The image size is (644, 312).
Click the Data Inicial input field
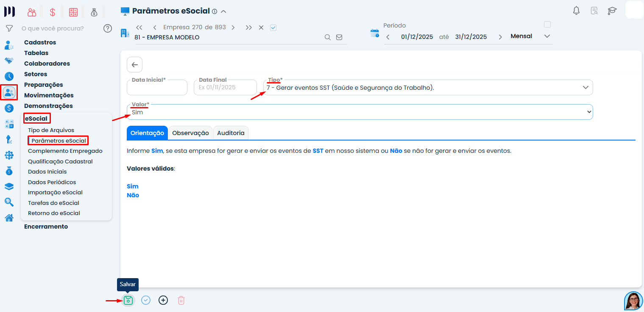(157, 88)
